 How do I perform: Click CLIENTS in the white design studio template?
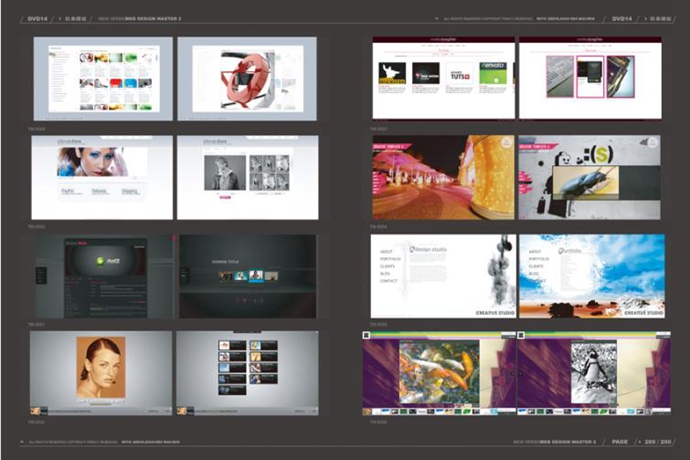pyautogui.click(x=387, y=266)
